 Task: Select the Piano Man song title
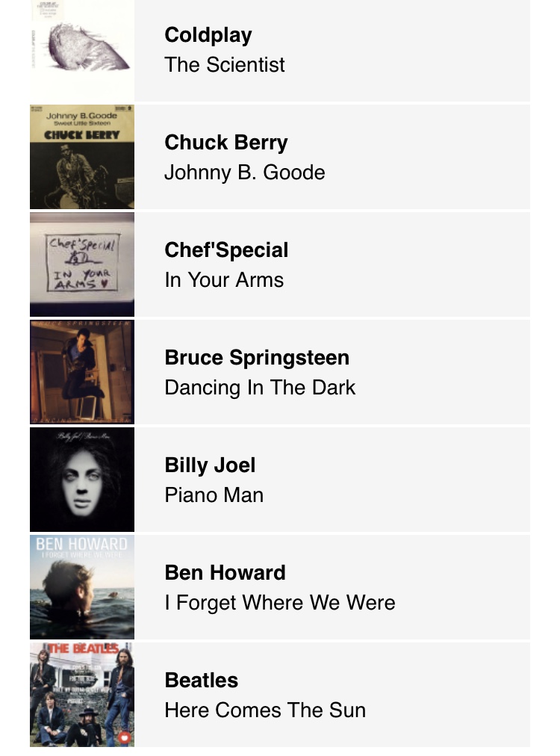[214, 495]
